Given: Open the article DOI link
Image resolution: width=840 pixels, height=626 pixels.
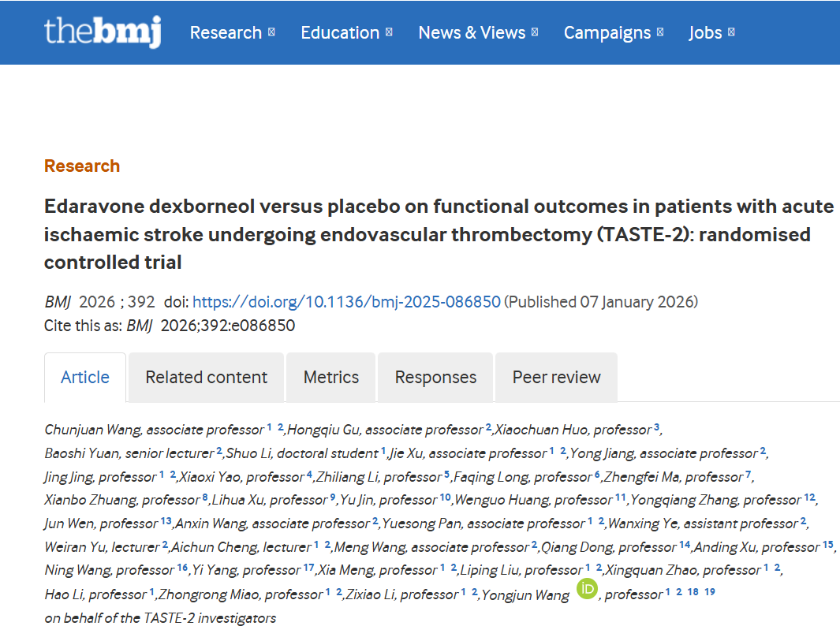Looking at the screenshot, I should tap(346, 302).
